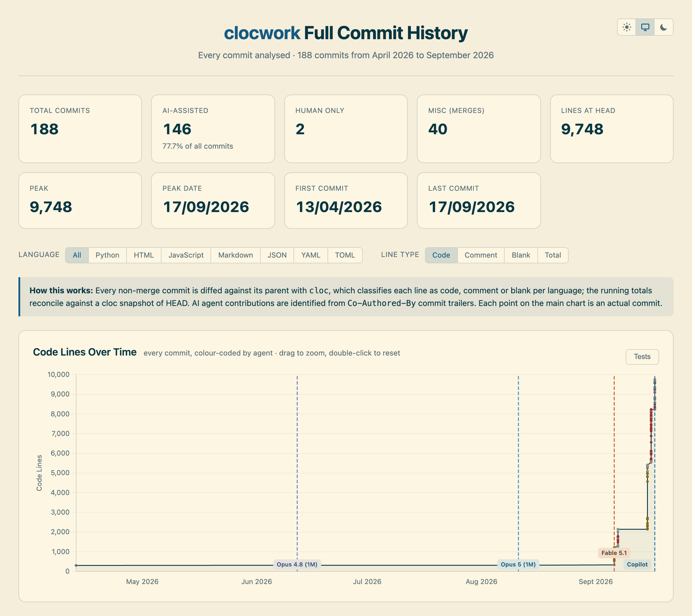Filter by YAML language
The height and width of the screenshot is (616, 692).
pyautogui.click(x=311, y=255)
